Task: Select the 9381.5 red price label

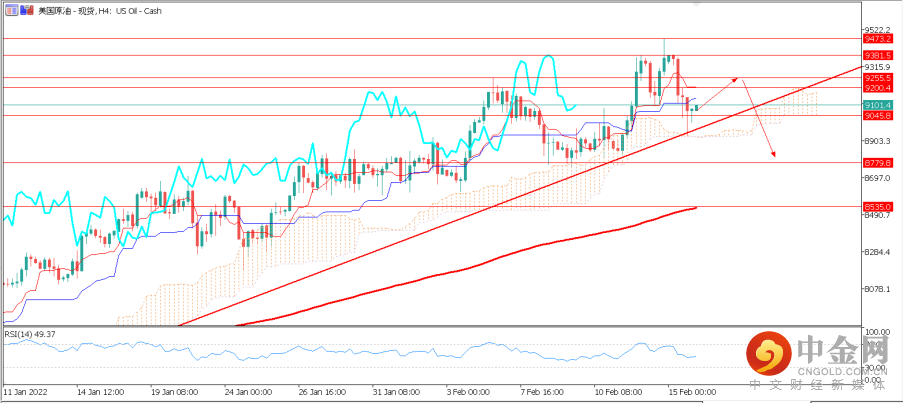Action: 878,56
